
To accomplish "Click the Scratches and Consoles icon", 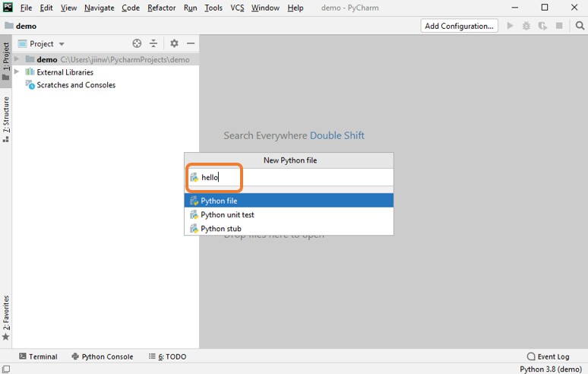I will point(30,85).
